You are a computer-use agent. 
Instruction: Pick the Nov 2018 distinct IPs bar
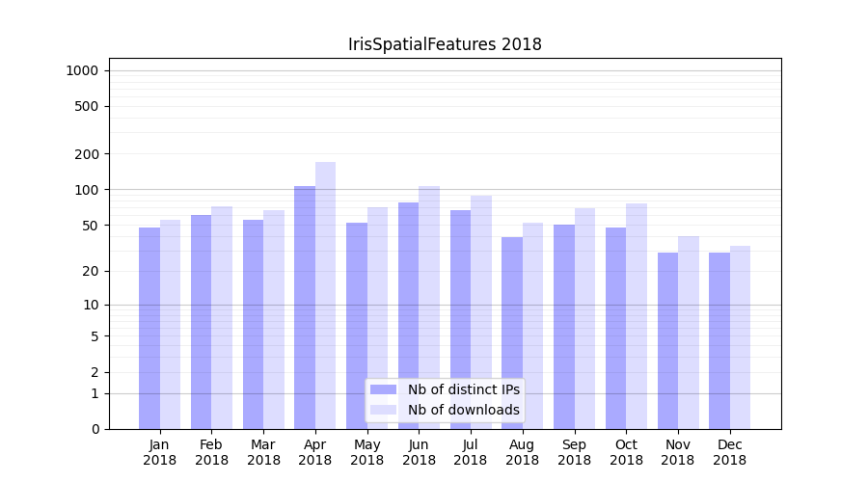click(667, 340)
